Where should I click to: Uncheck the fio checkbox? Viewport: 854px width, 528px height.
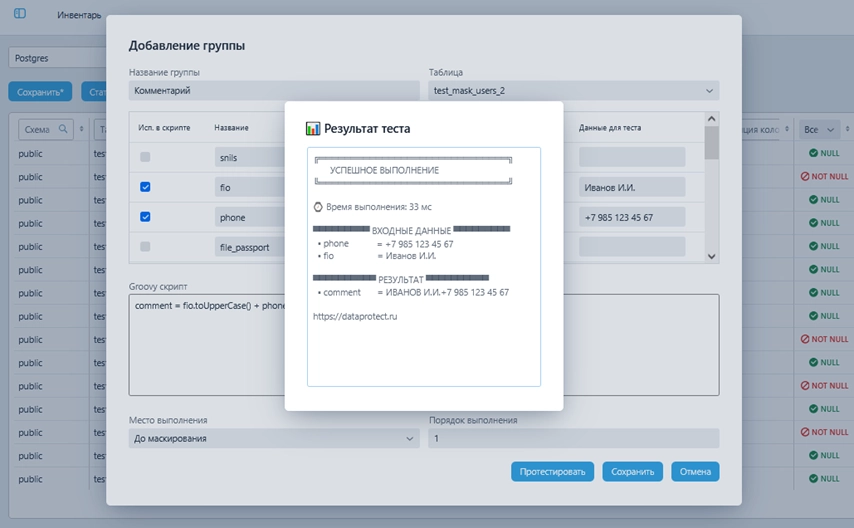click(x=146, y=187)
